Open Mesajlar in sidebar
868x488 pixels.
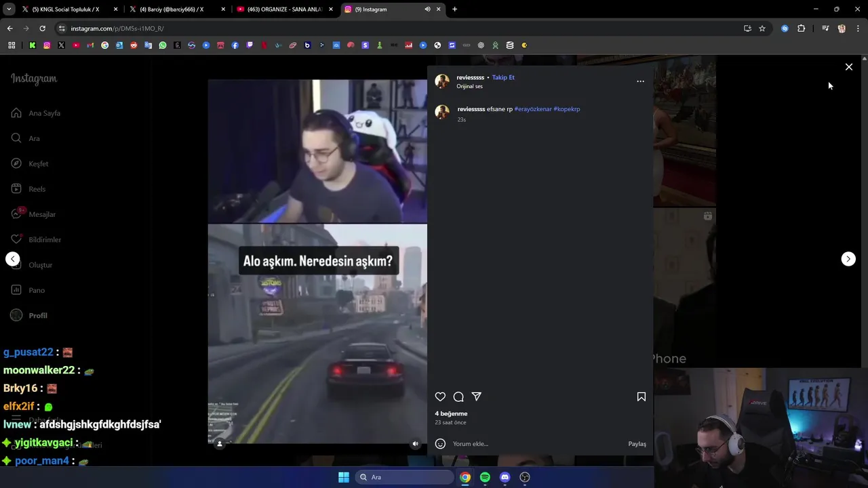[34, 214]
